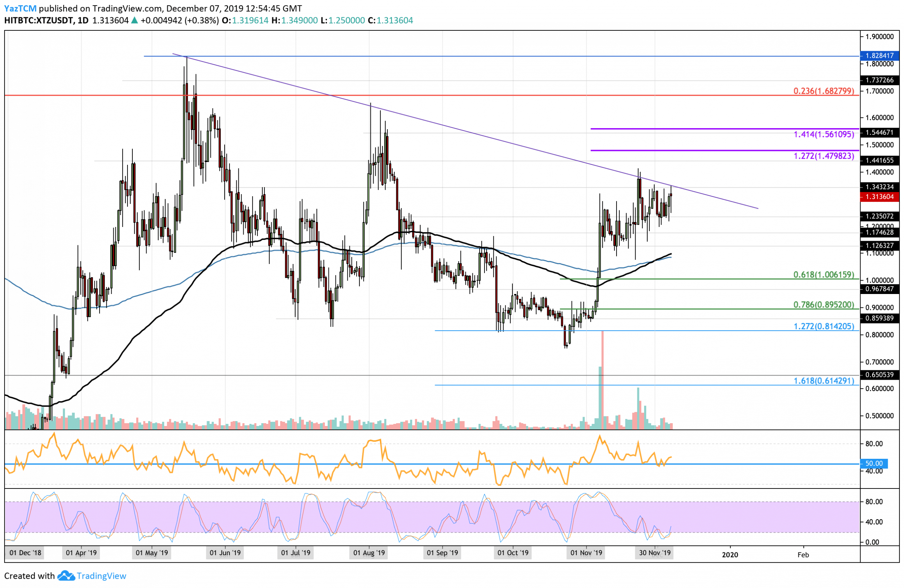Image resolution: width=904 pixels, height=588 pixels.
Task: Click the RSI 50.00 blue level label
Action: (874, 463)
